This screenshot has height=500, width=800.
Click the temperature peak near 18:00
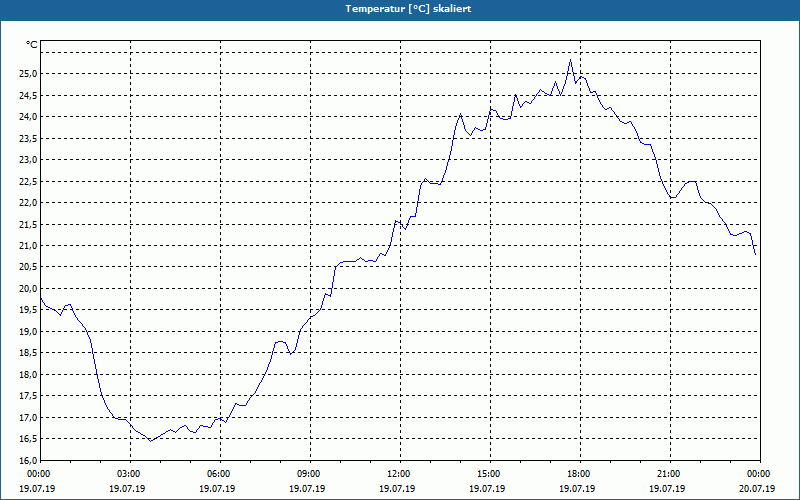(570, 60)
